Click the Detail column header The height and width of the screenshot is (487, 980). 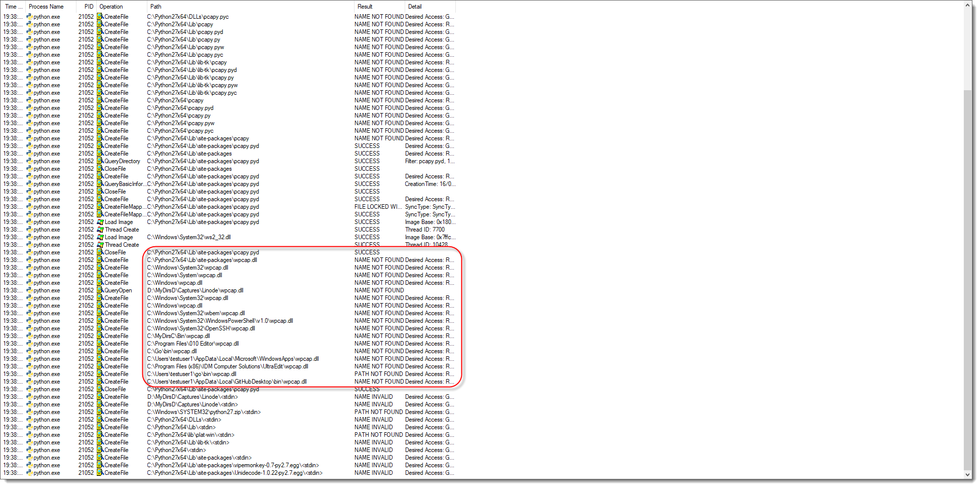pos(414,7)
